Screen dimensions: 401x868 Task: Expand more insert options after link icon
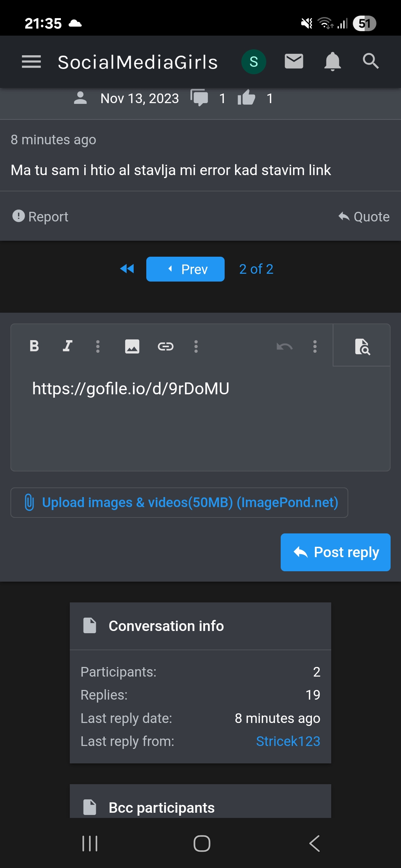[x=196, y=346]
